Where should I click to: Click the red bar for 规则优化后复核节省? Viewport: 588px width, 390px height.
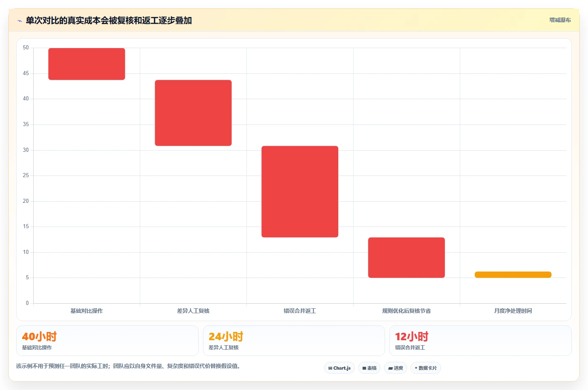coord(407,258)
